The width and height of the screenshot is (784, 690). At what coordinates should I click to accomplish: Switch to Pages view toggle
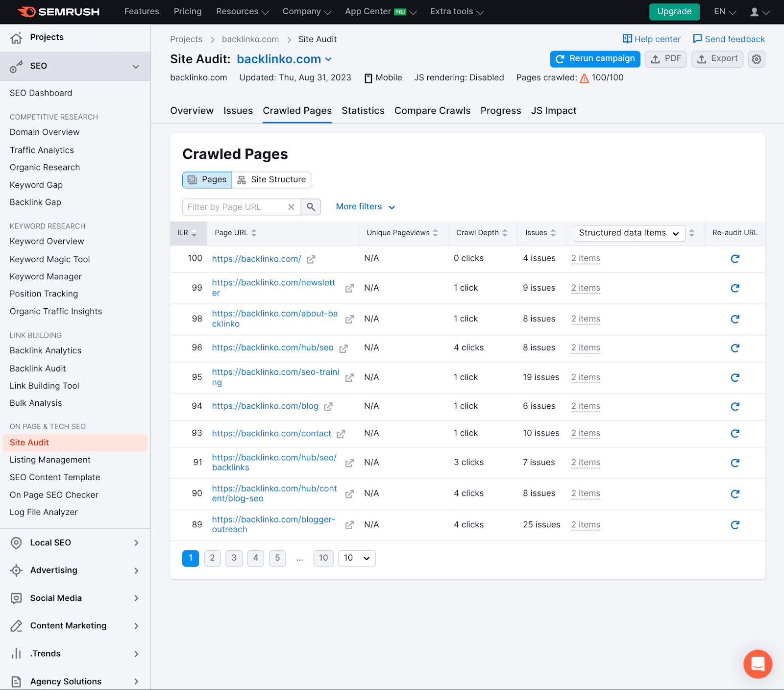coord(207,180)
